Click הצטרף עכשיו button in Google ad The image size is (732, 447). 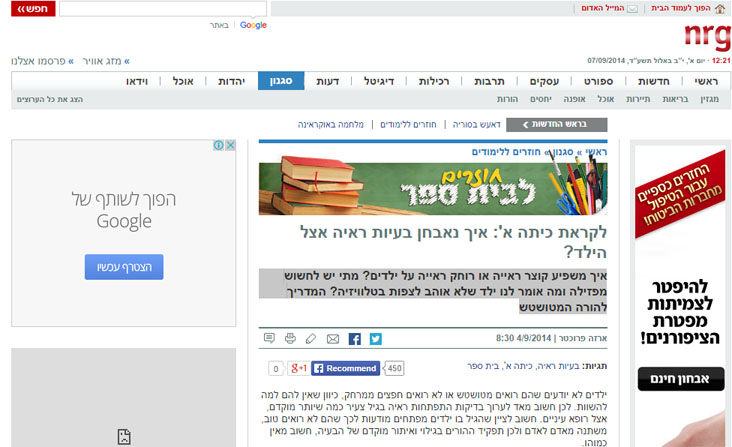point(124,267)
